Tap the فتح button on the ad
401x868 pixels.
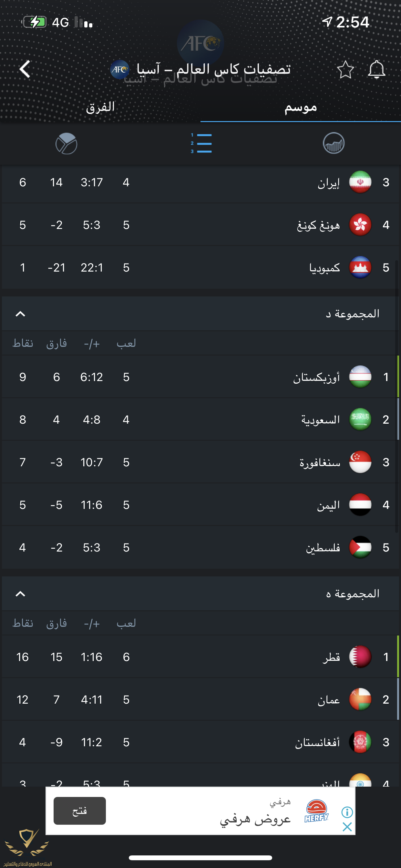(79, 811)
